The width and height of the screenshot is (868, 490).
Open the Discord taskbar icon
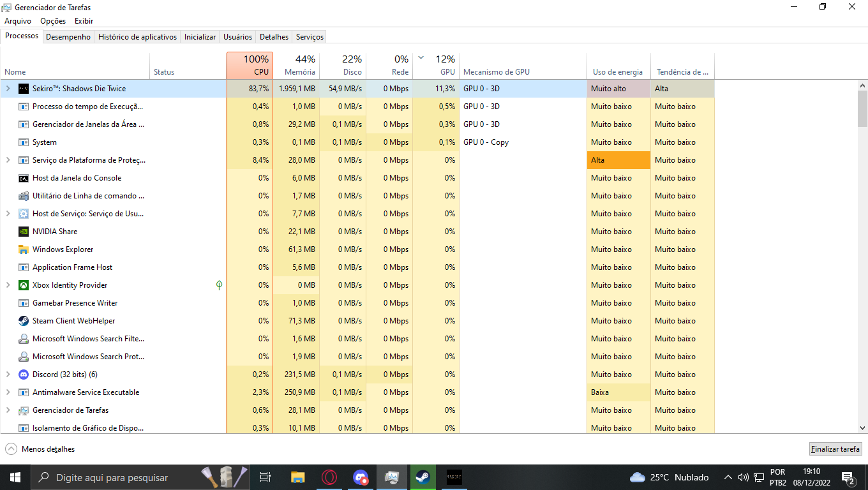(361, 477)
